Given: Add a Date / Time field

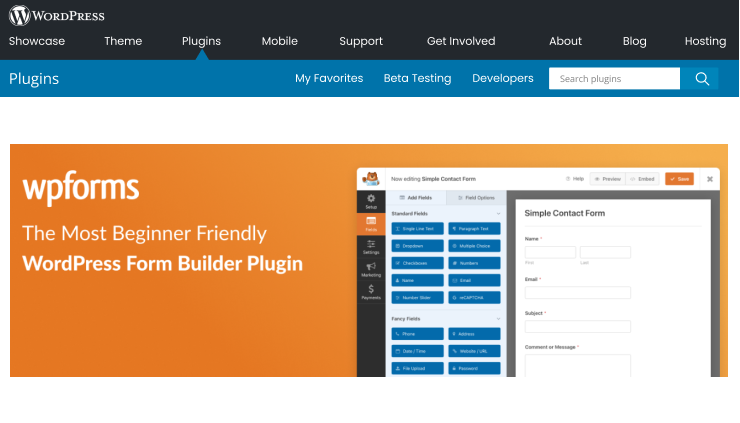Looking at the screenshot, I should 418,351.
